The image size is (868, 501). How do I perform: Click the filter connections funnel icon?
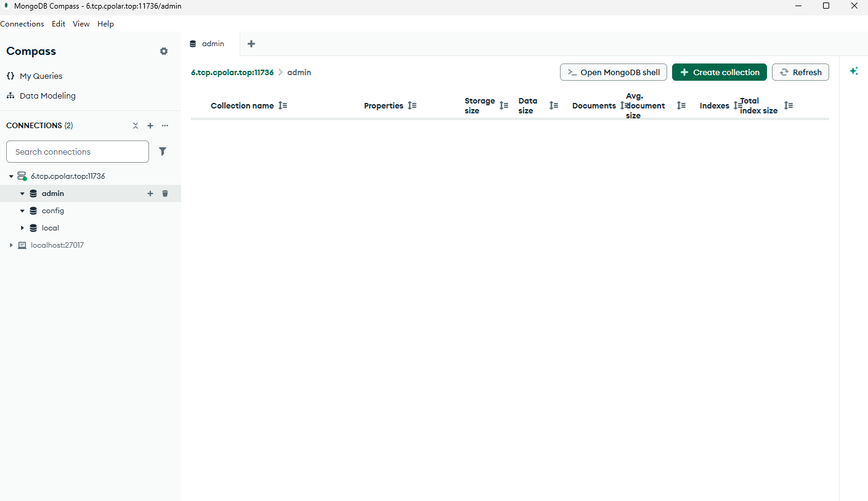(x=163, y=152)
